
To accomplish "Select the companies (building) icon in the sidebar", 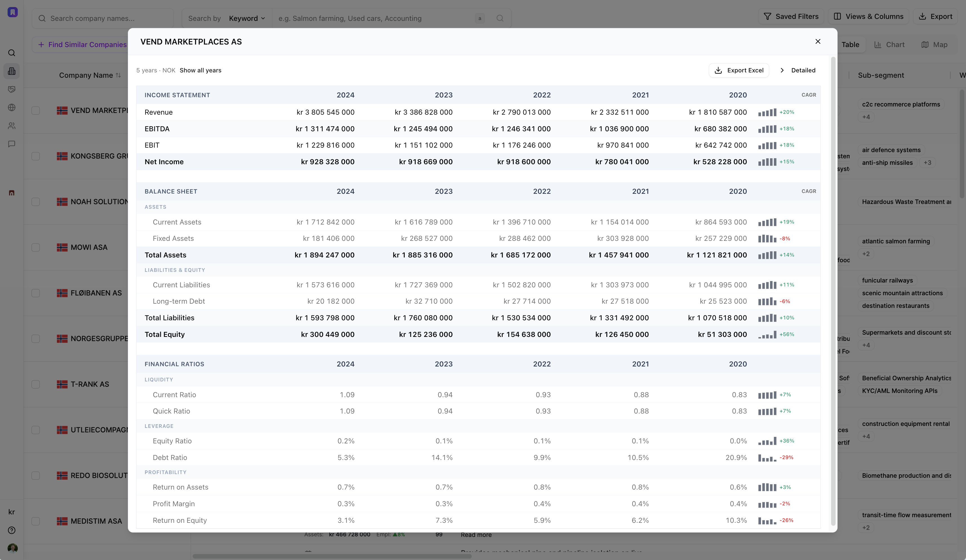I will [12, 71].
